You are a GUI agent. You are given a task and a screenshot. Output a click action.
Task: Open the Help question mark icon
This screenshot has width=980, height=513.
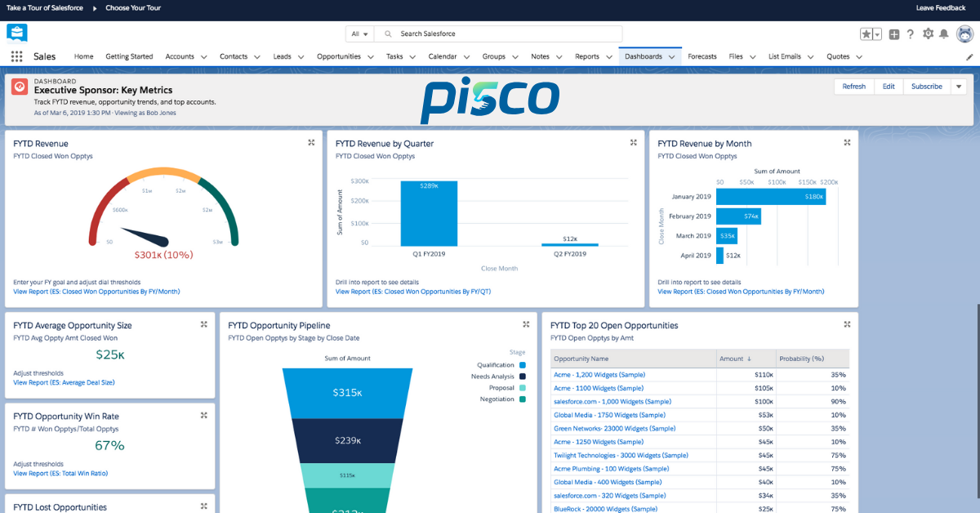911,34
